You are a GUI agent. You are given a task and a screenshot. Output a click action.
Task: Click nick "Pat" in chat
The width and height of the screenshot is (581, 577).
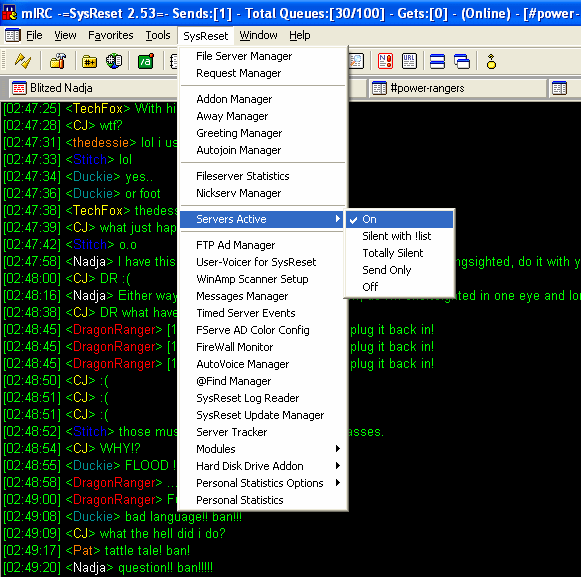[83, 551]
